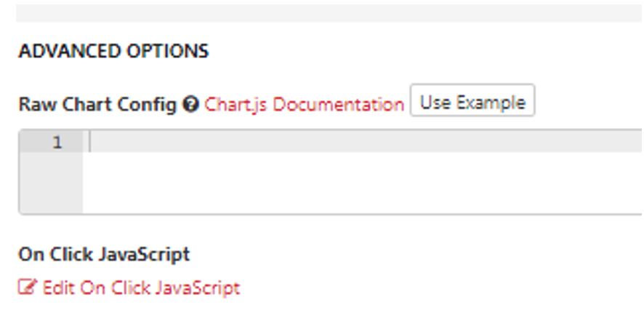This screenshot has width=644, height=313.
Task: Click the help question mark icon
Action: click(191, 105)
